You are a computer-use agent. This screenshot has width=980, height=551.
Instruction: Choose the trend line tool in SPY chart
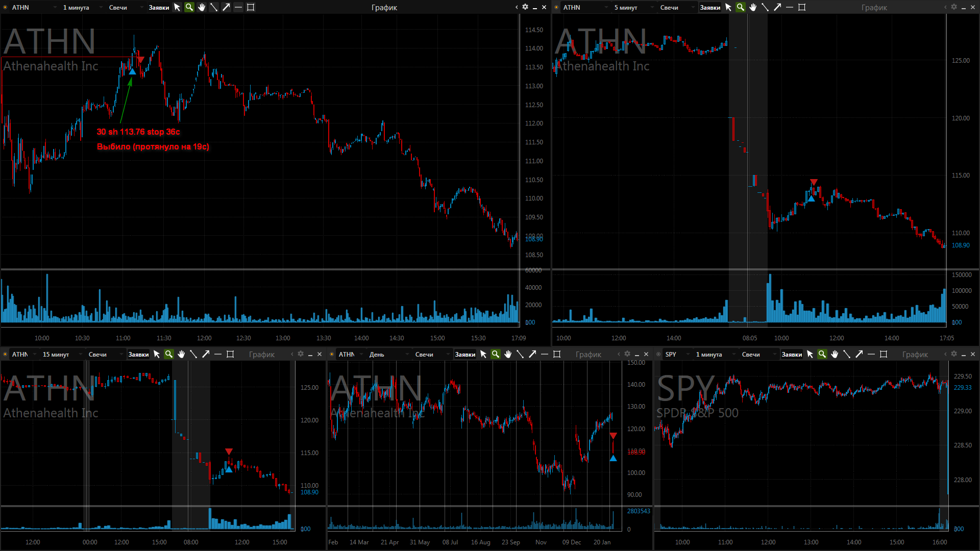847,354
